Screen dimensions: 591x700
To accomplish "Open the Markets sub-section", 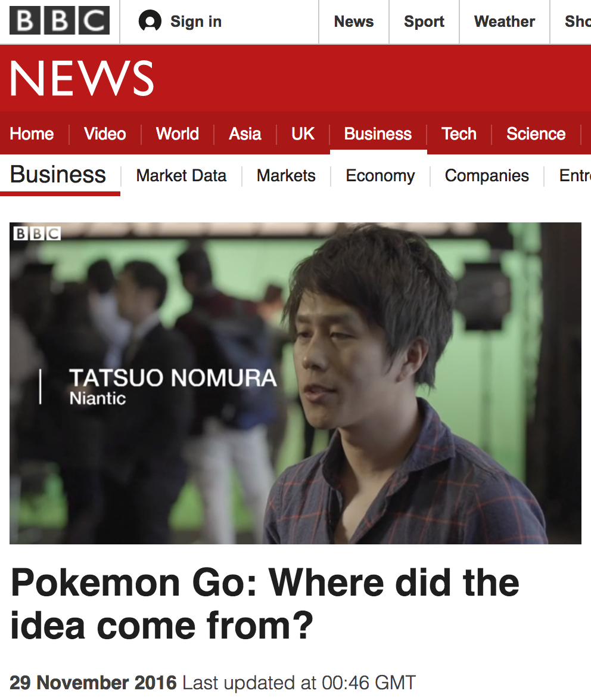I will (286, 175).
